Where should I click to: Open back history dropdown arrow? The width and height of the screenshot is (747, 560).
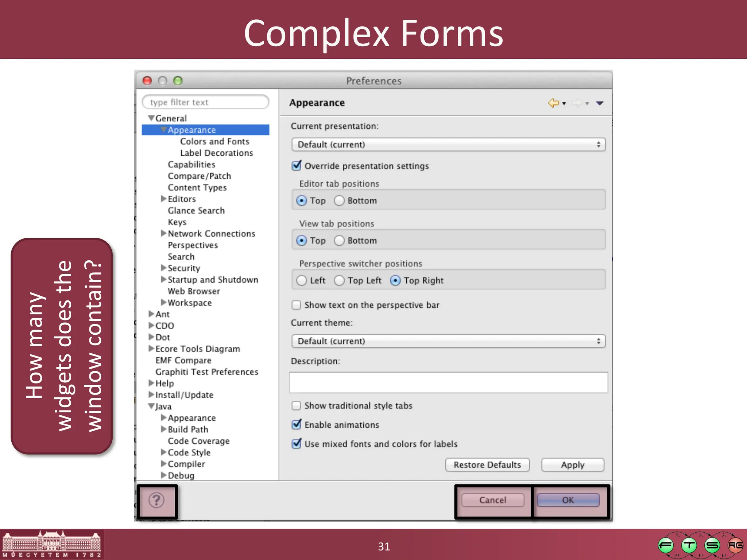point(564,104)
